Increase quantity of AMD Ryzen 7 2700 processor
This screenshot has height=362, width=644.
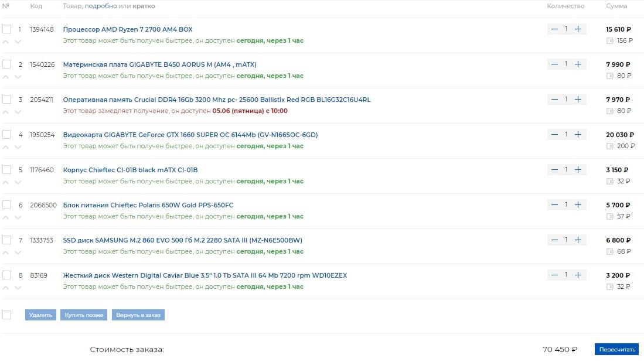point(578,29)
